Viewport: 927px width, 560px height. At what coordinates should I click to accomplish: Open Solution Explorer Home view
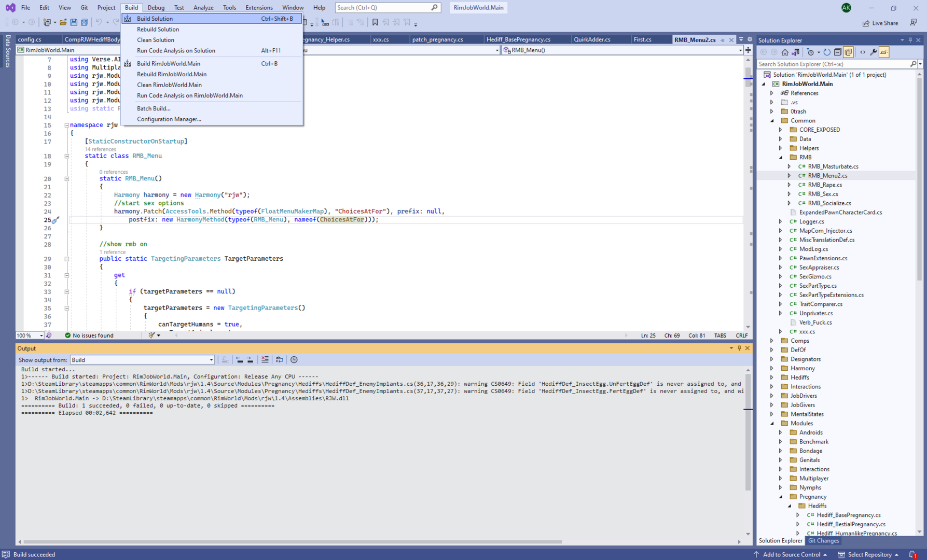[x=785, y=52]
